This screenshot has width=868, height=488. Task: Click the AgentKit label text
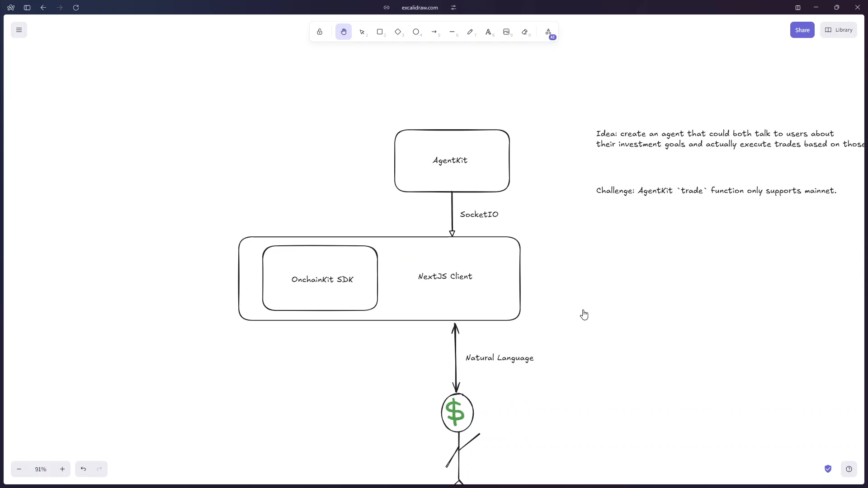click(450, 160)
